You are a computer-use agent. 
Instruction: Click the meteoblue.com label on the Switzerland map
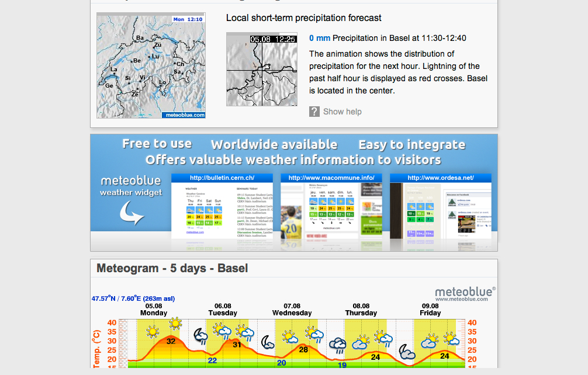[185, 115]
